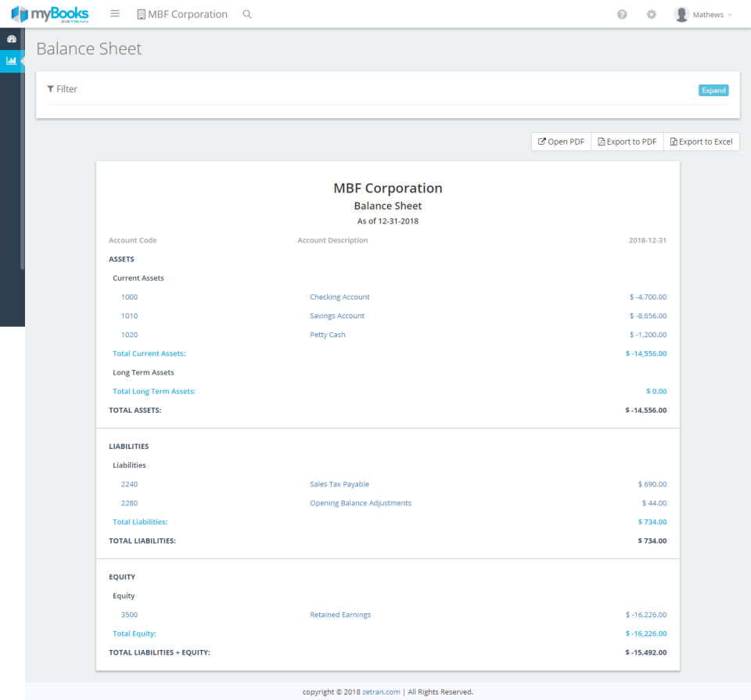The height and width of the screenshot is (700, 751).
Task: Click the $ 690.00 amount
Action: 652,484
